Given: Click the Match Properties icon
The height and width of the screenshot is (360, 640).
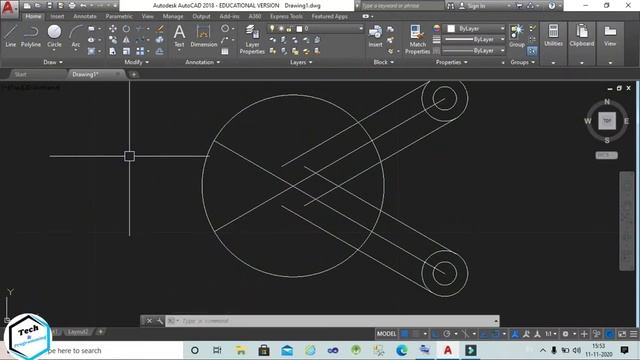Looking at the screenshot, I should click(417, 39).
